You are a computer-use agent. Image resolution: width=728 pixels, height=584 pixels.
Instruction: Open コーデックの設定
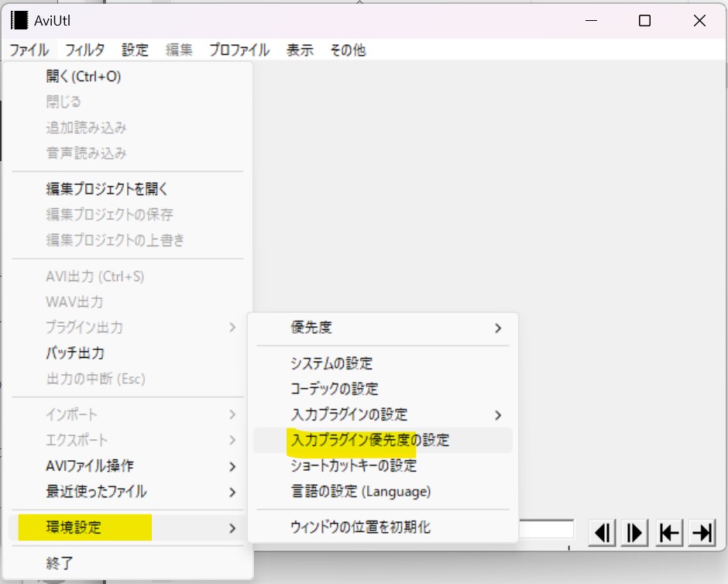tap(383, 389)
